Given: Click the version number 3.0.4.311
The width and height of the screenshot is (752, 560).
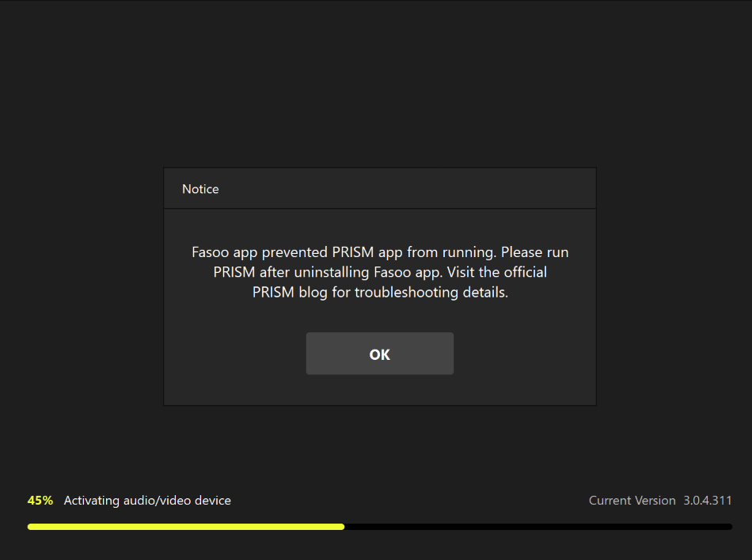Looking at the screenshot, I should (x=707, y=501).
